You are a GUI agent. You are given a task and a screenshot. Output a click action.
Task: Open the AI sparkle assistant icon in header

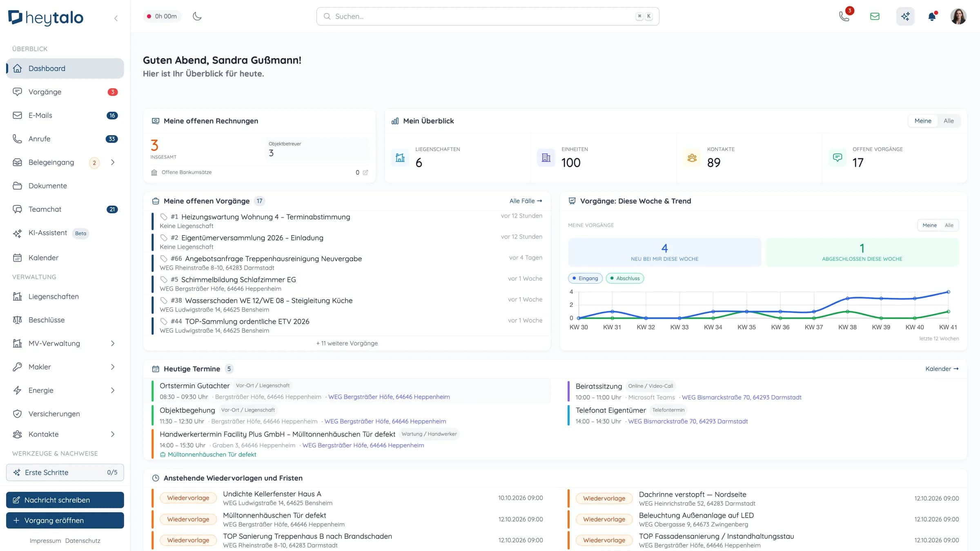(x=905, y=16)
